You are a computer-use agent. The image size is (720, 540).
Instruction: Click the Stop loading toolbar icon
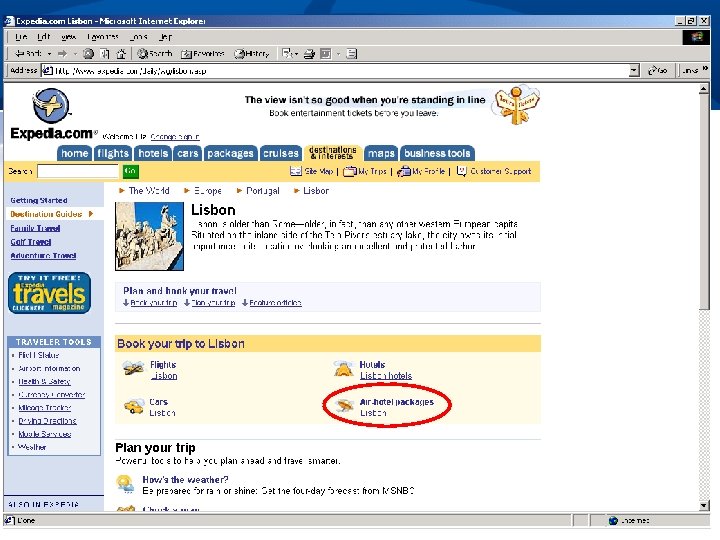tap(88, 54)
